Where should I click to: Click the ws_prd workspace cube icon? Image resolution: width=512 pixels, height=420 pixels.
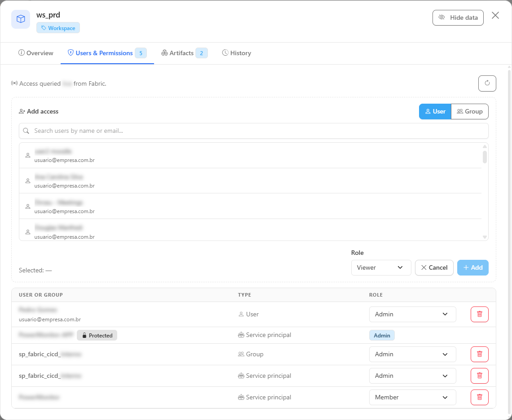[21, 19]
